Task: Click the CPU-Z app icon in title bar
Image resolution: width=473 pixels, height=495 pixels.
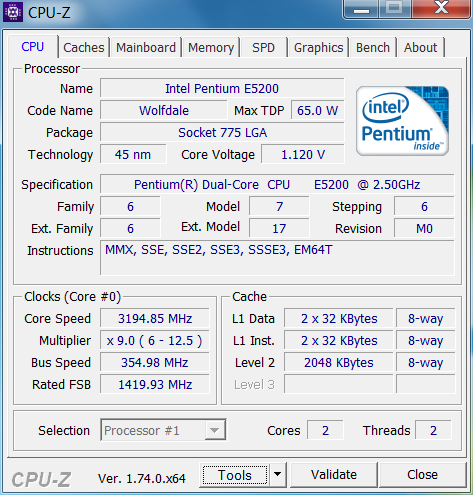Action: coord(13,12)
